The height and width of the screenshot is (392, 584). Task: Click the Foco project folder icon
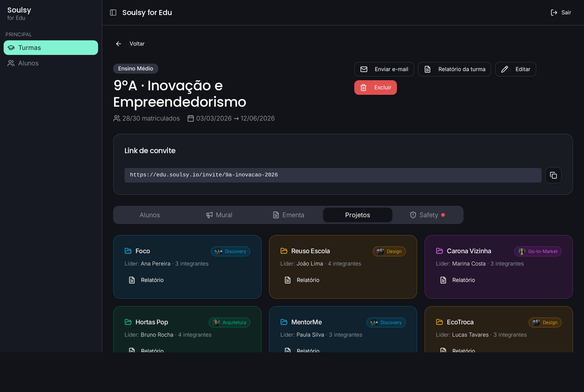[x=128, y=251]
